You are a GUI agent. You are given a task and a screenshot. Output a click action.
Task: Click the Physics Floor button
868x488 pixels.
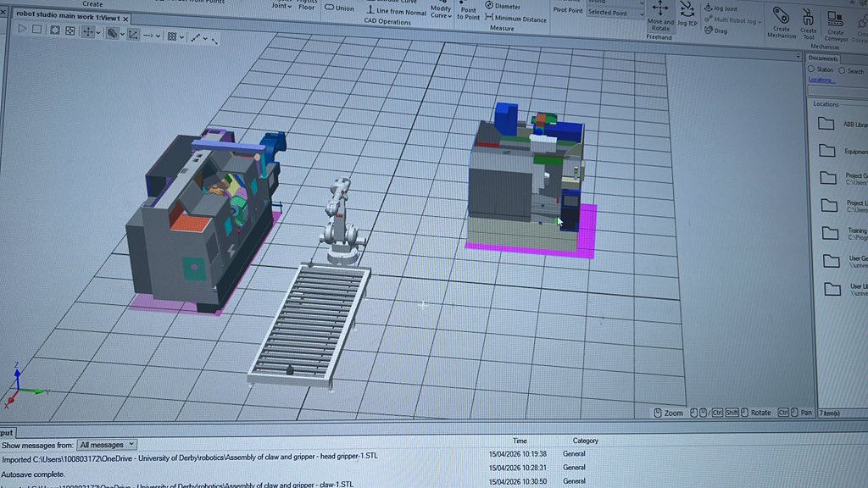point(307,6)
